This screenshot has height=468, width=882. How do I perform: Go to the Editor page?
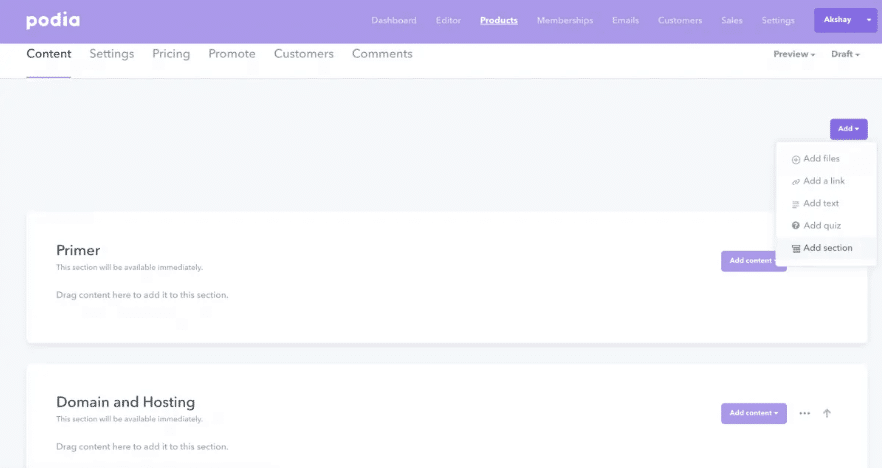[x=448, y=20]
